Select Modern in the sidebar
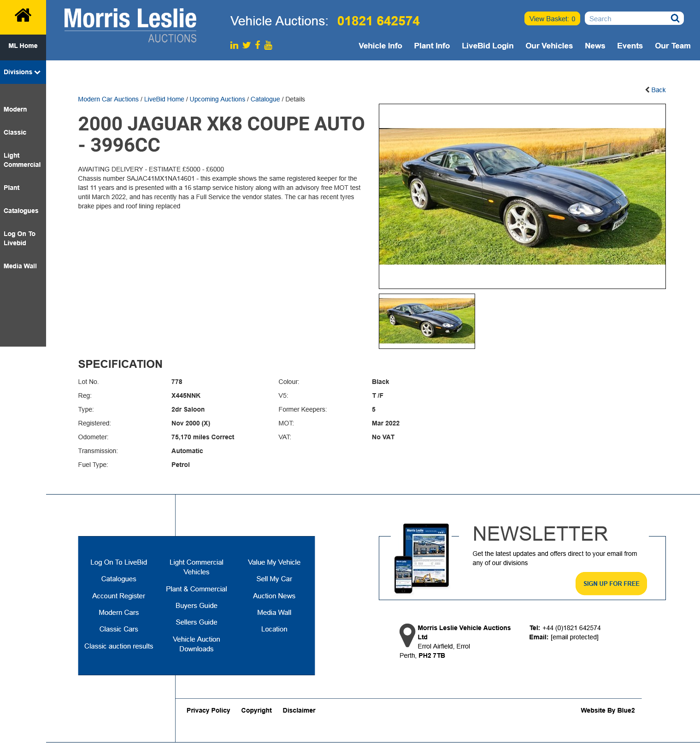700x749 pixels. click(x=15, y=109)
